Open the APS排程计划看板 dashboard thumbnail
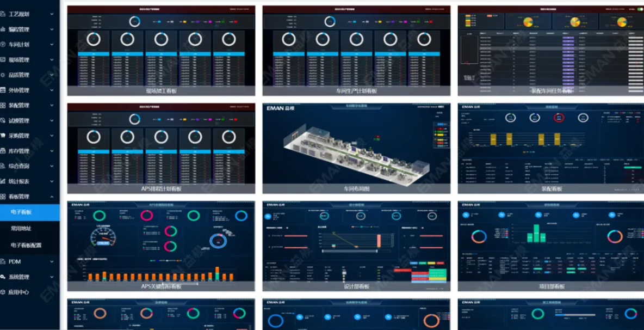Image resolution: width=644 pixels, height=330 pixels. [x=162, y=148]
